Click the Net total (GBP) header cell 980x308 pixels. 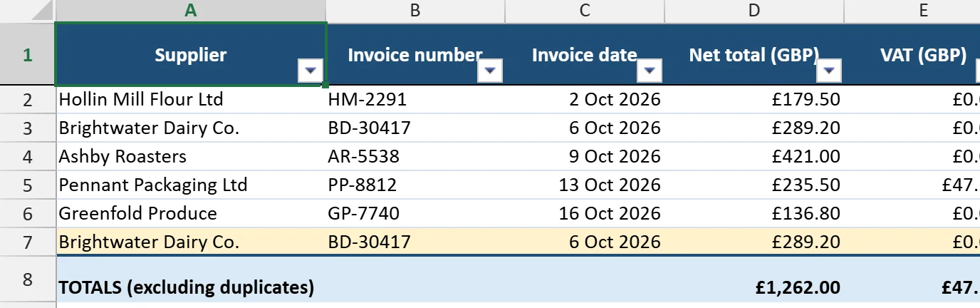[x=755, y=54]
